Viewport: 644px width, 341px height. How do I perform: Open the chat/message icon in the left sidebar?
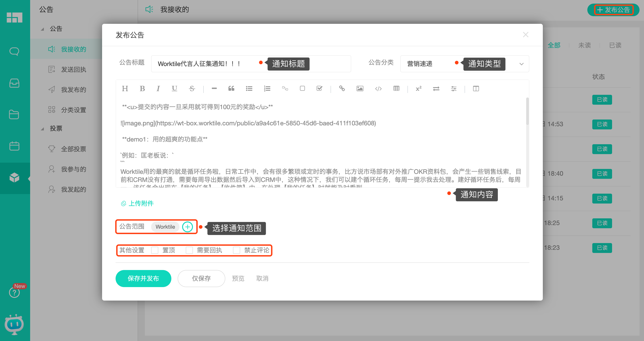[x=14, y=51]
